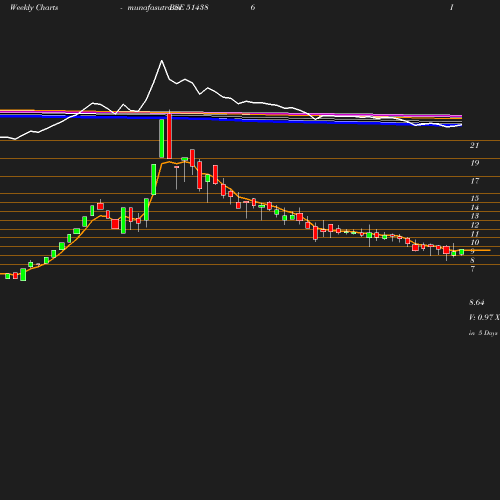The width and height of the screenshot is (500, 500).
Task: Click the "8.64" price value
Action: click(x=477, y=302)
